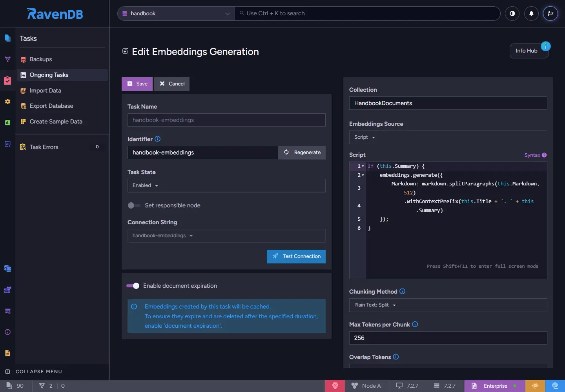Screen dimensions: 565x392
Task: Open Indexes section icon in sidebar
Action: pyautogui.click(x=7, y=59)
